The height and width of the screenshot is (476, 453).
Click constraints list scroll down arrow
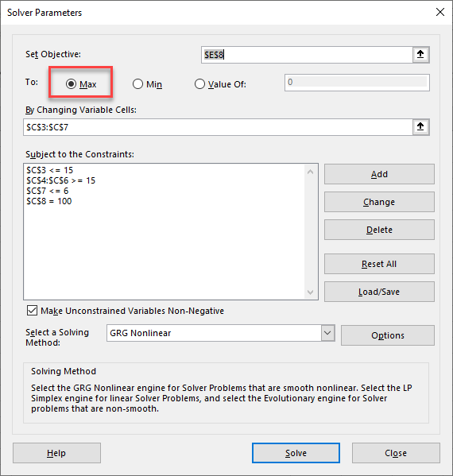310,292
